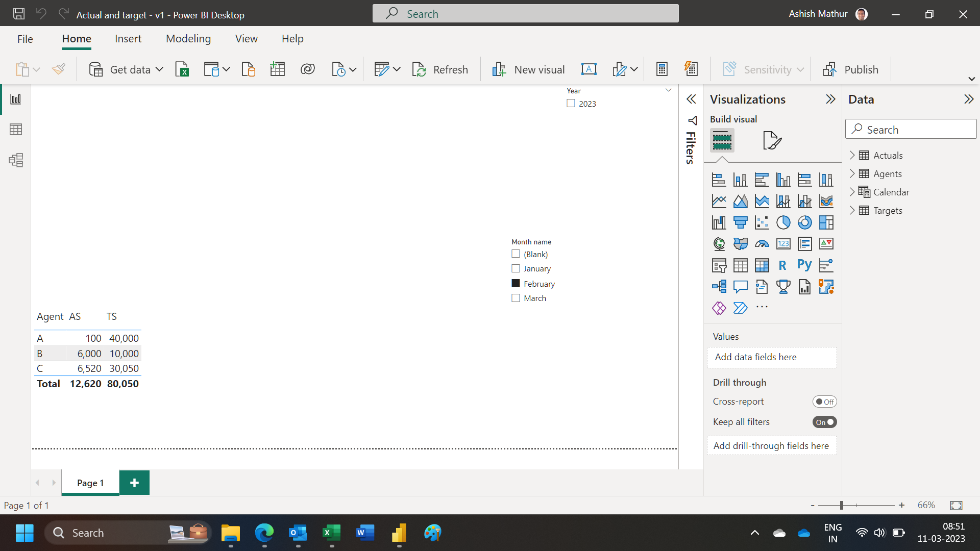Collapse the Visualizations pane
This screenshot has height=551, width=980.
pyautogui.click(x=830, y=99)
